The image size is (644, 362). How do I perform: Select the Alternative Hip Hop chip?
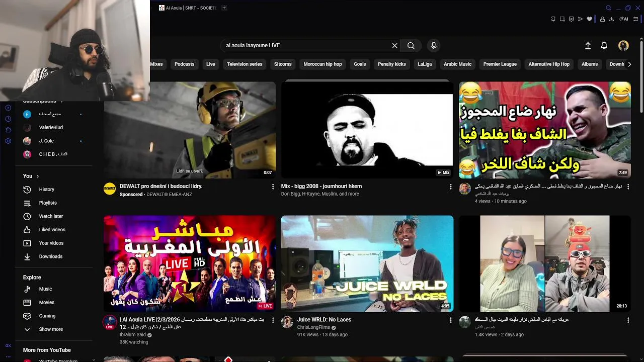pyautogui.click(x=549, y=64)
